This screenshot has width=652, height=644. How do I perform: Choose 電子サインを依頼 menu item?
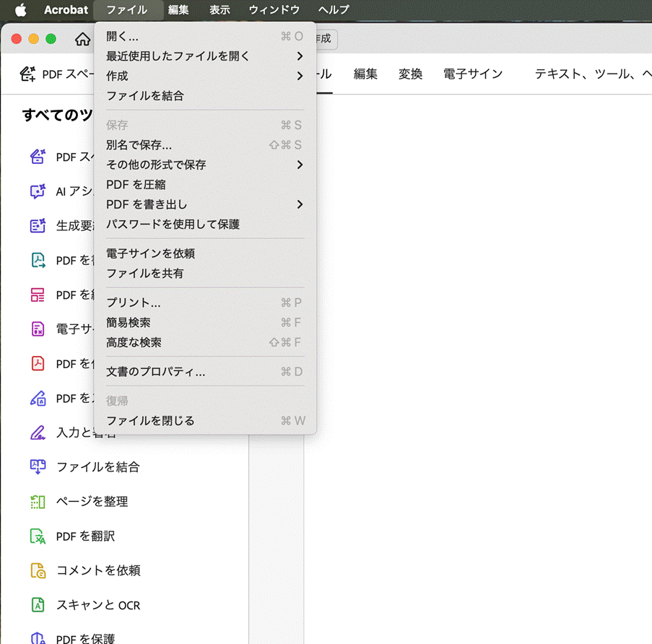[x=205, y=253]
